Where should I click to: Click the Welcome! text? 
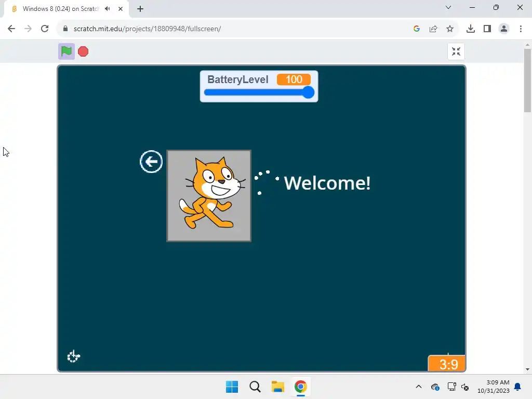(327, 183)
